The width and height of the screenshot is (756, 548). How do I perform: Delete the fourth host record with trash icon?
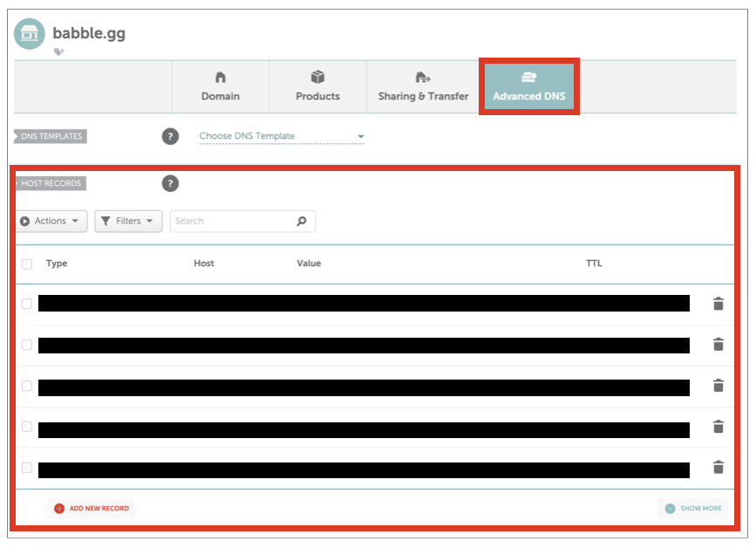719,427
